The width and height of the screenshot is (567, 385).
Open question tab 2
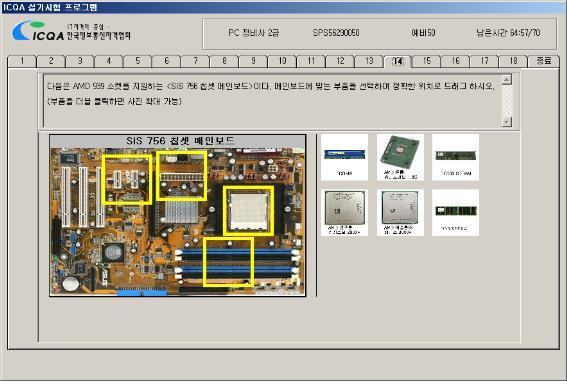click(51, 61)
